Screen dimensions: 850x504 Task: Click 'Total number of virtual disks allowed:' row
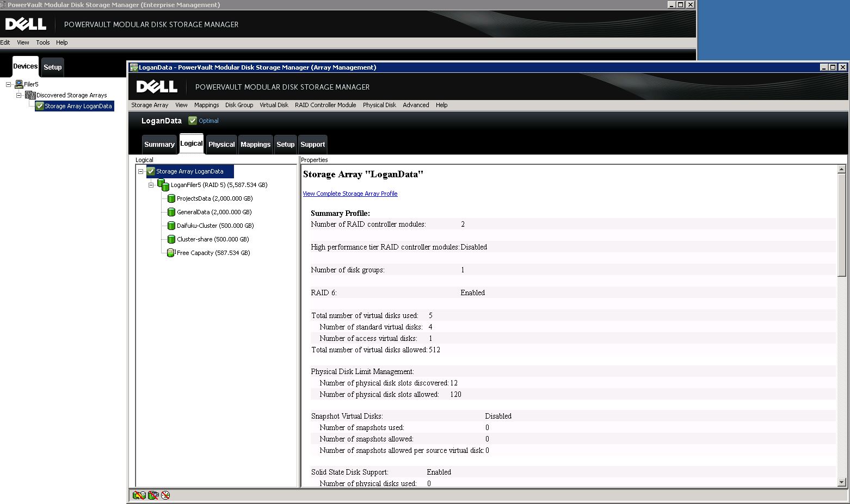click(x=572, y=350)
